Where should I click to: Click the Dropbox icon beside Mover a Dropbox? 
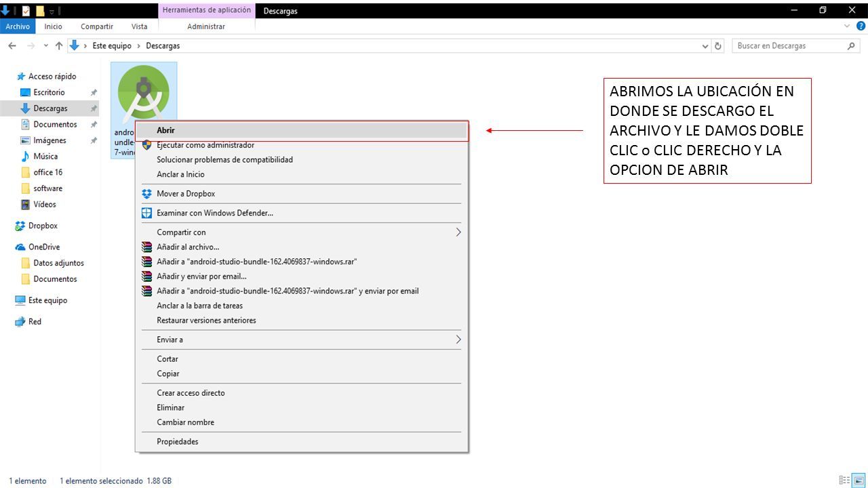click(146, 194)
